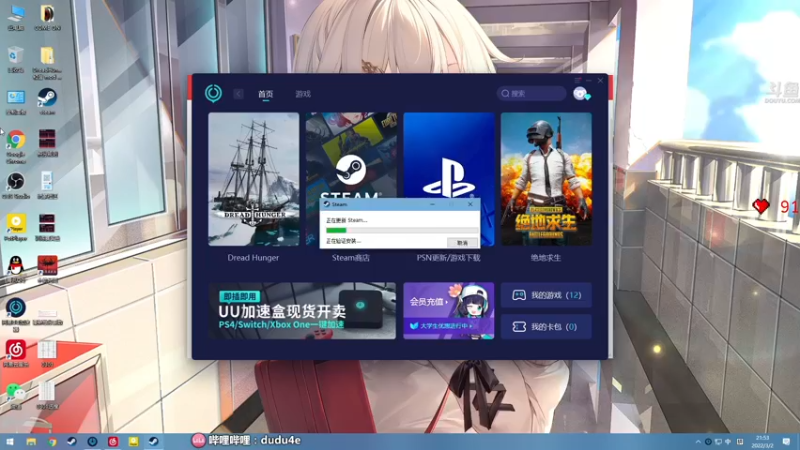Select the Dread Hunger game card
This screenshot has width=800, height=450.
pos(254,179)
